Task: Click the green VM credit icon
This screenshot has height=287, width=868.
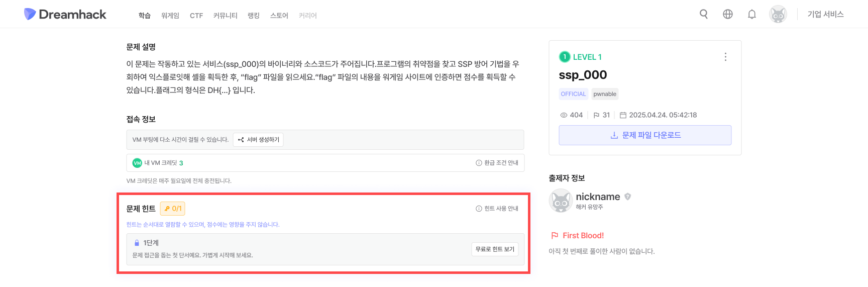Action: [137, 163]
